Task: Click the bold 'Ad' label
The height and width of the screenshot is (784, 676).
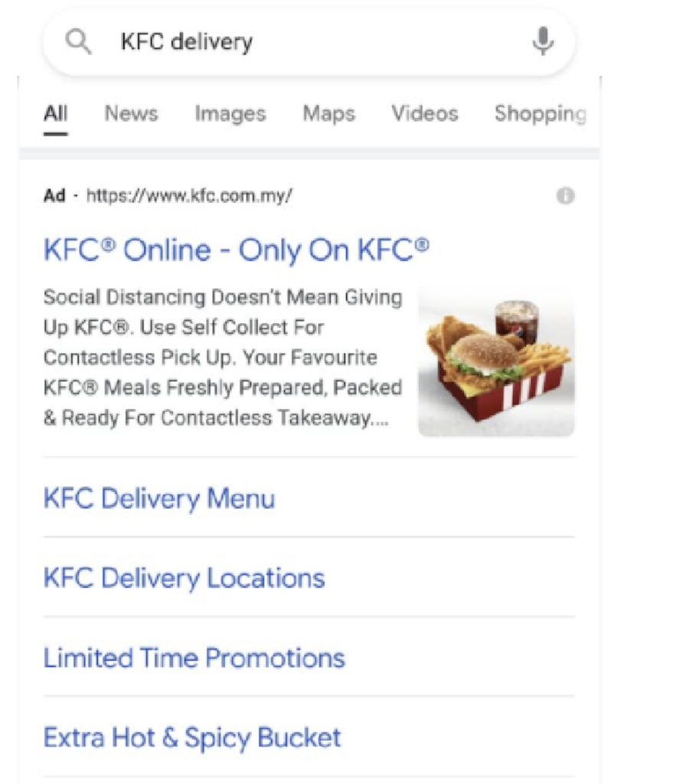Action: tap(54, 196)
